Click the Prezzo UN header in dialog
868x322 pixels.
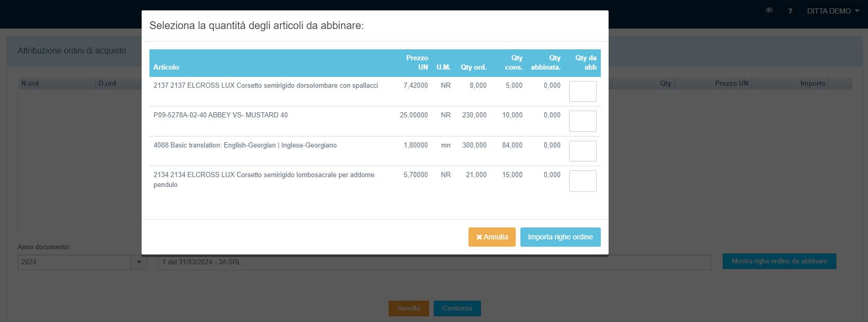click(x=417, y=62)
